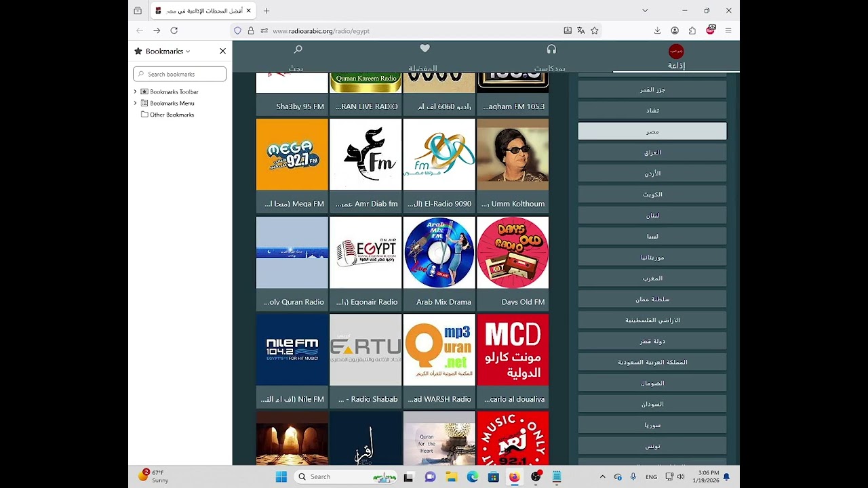Reload the page in Firefox
Image resolution: width=868 pixels, height=488 pixels.
click(x=174, y=30)
